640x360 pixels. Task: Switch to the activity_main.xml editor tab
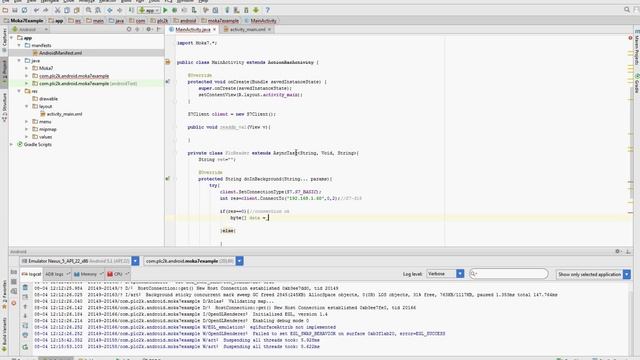(x=247, y=29)
